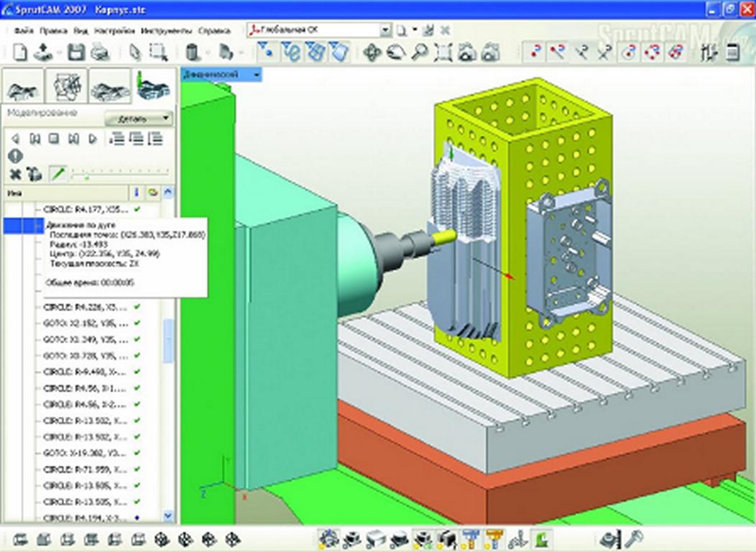The width and height of the screenshot is (756, 552).
Task: Click the thermometer column icon in list header
Action: click(x=137, y=193)
